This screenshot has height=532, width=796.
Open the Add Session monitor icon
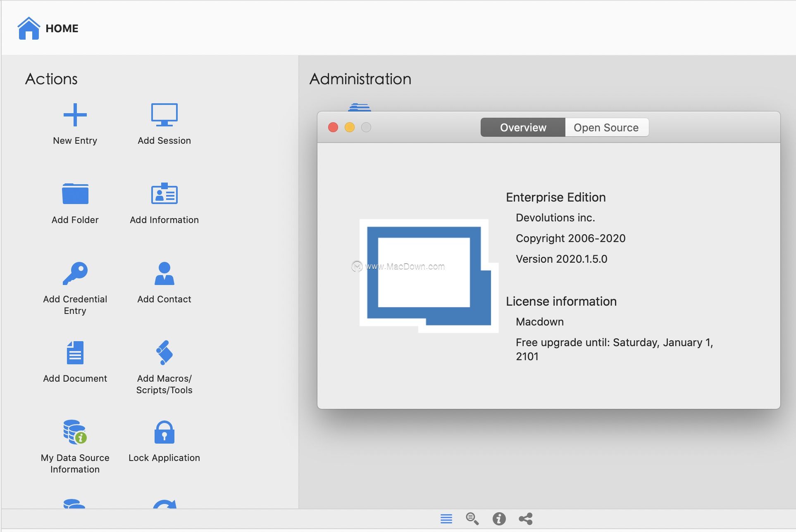pos(164,114)
